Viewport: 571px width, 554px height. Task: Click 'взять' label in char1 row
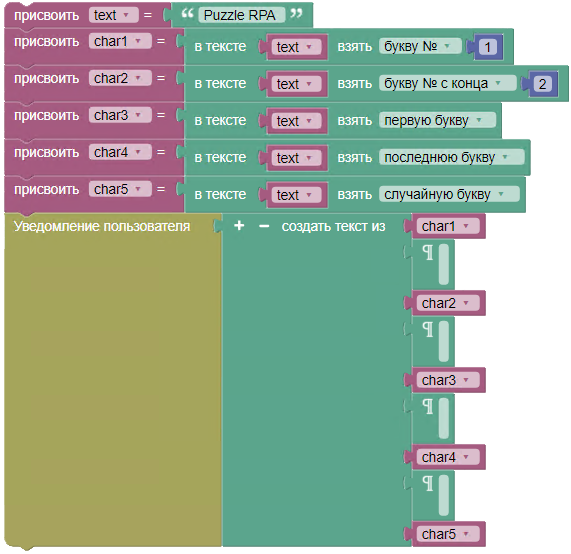355,47
